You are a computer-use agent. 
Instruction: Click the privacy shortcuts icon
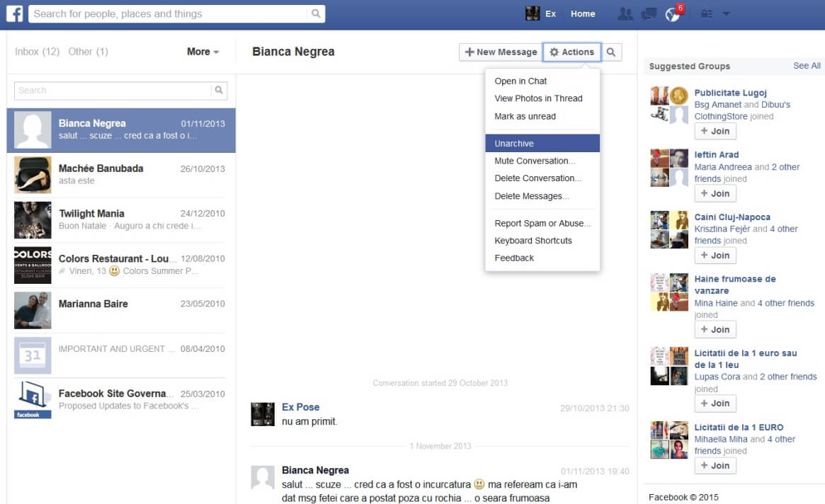tap(706, 13)
